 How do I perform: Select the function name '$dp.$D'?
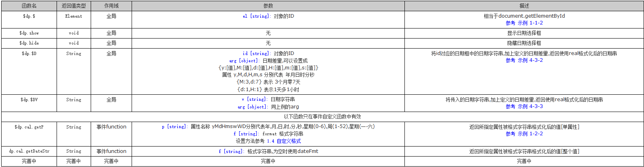click(29, 53)
